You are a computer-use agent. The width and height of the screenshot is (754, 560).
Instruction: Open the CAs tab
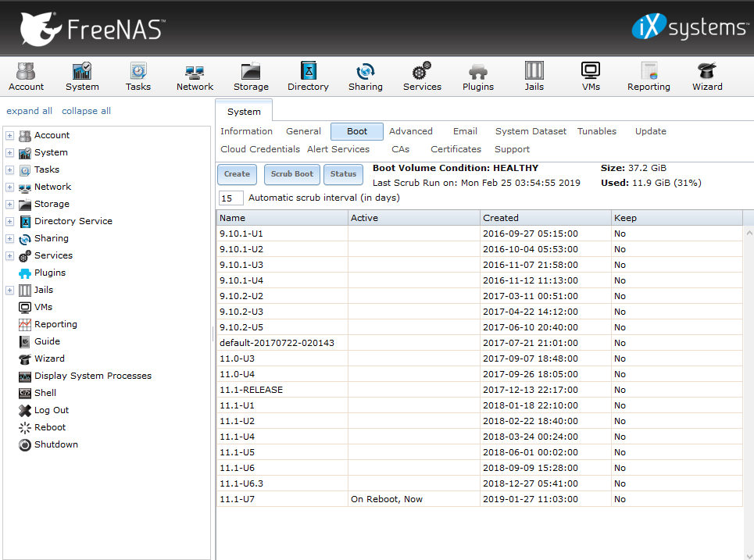coord(400,149)
